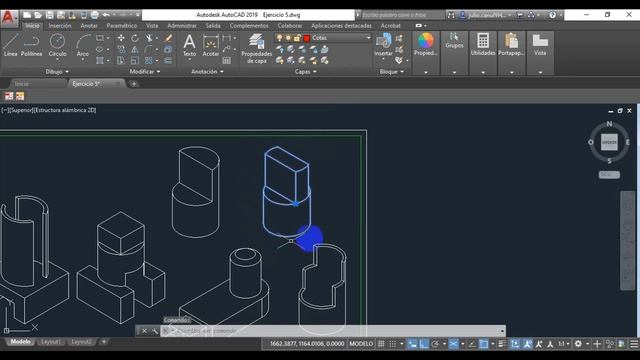The image size is (640, 360).
Task: Click the Undo arrow in quick access toolbar
Action: 106,15
